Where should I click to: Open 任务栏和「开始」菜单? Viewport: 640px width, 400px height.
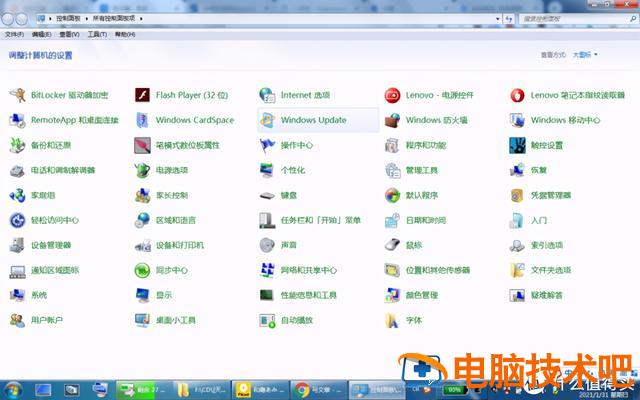coord(310,220)
